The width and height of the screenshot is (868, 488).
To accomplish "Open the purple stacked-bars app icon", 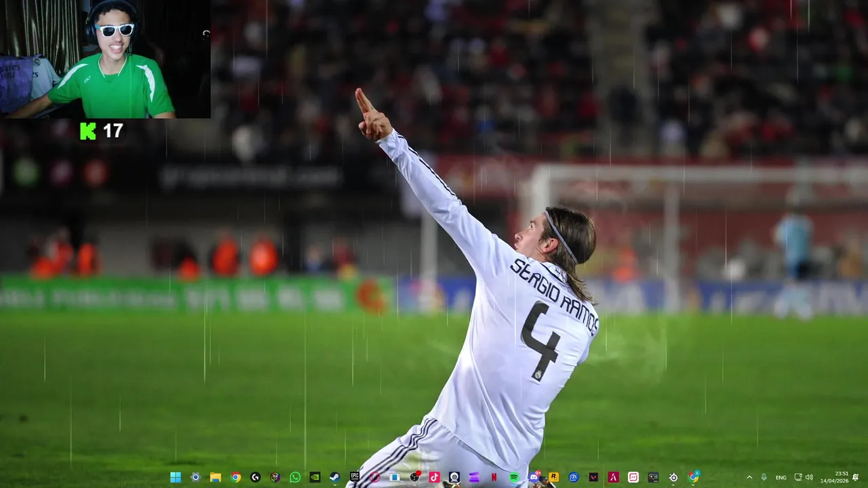I will (474, 477).
